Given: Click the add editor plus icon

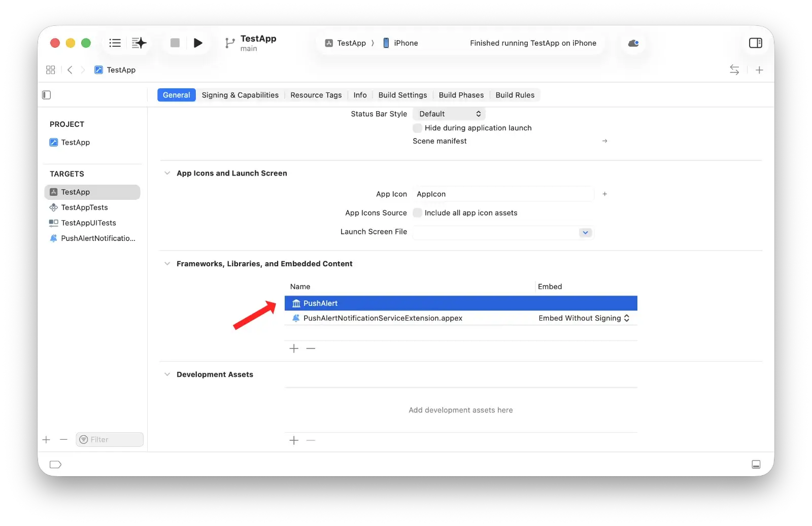Looking at the screenshot, I should (x=759, y=70).
